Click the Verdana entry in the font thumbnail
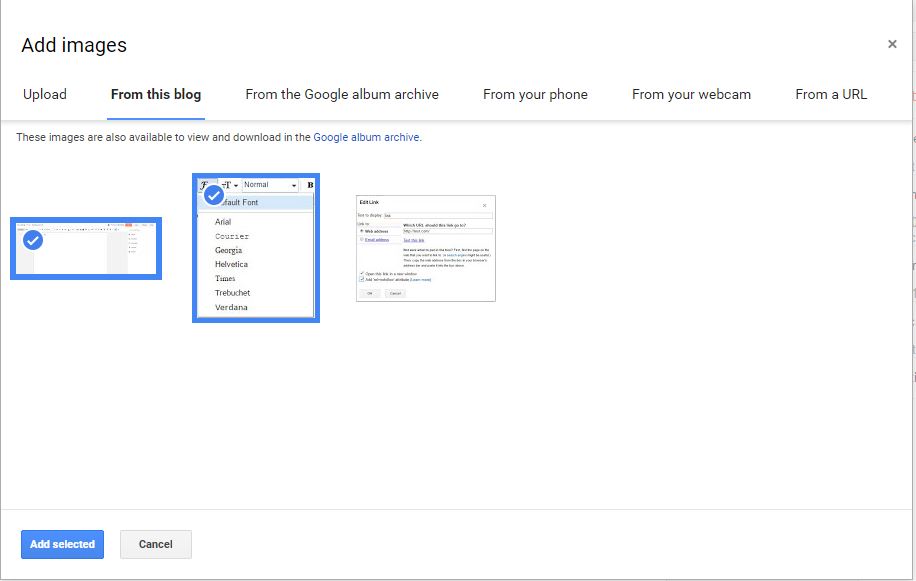This screenshot has width=916, height=581. pos(231,308)
